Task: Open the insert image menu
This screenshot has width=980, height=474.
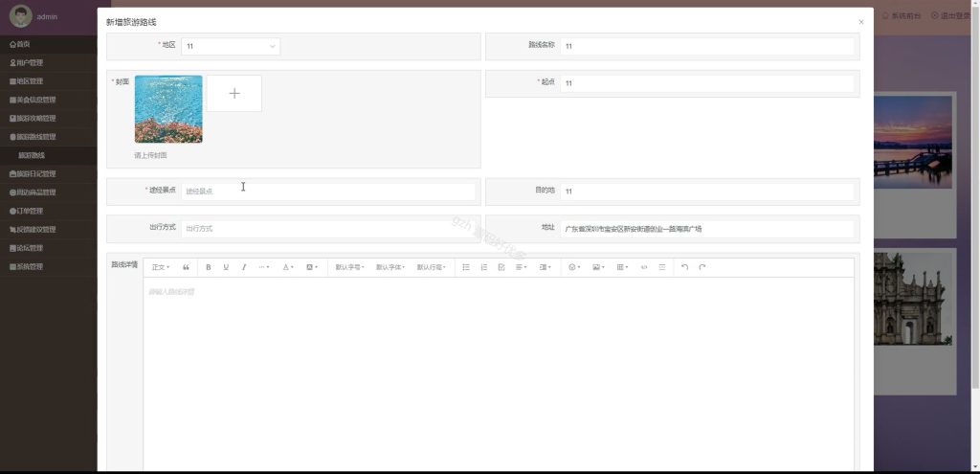Action: pos(598,267)
